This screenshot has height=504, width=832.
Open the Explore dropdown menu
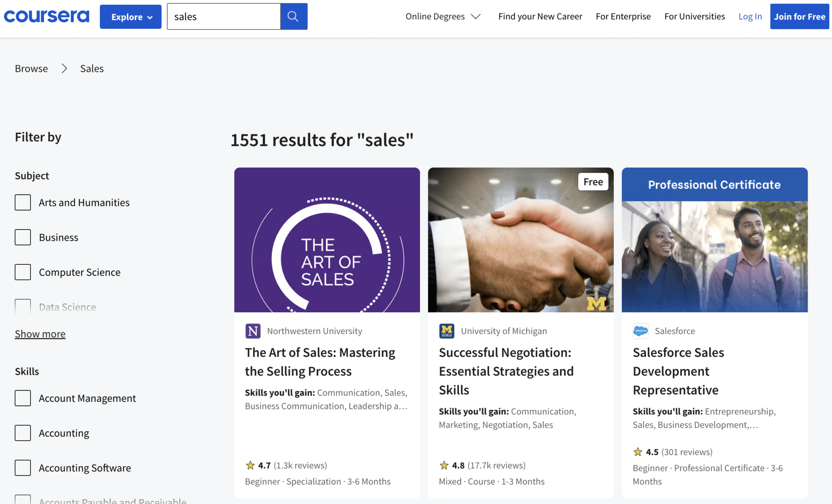click(130, 17)
